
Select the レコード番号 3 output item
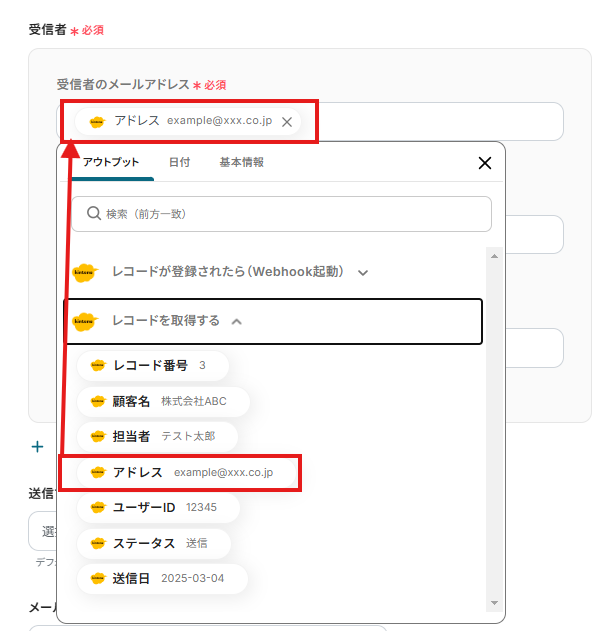click(152, 365)
